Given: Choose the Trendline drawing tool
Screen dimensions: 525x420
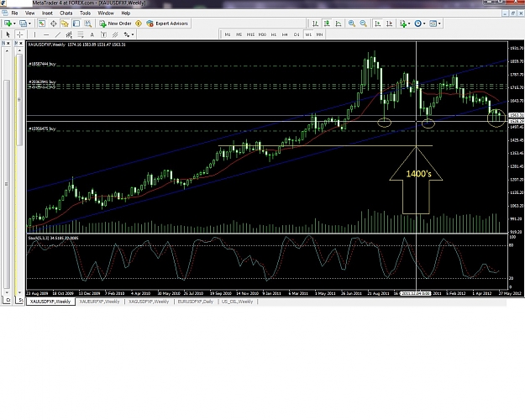Looking at the screenshot, I should (x=58, y=34).
